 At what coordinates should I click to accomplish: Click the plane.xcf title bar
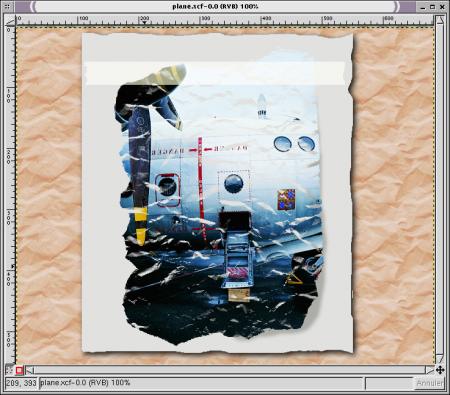click(x=215, y=6)
